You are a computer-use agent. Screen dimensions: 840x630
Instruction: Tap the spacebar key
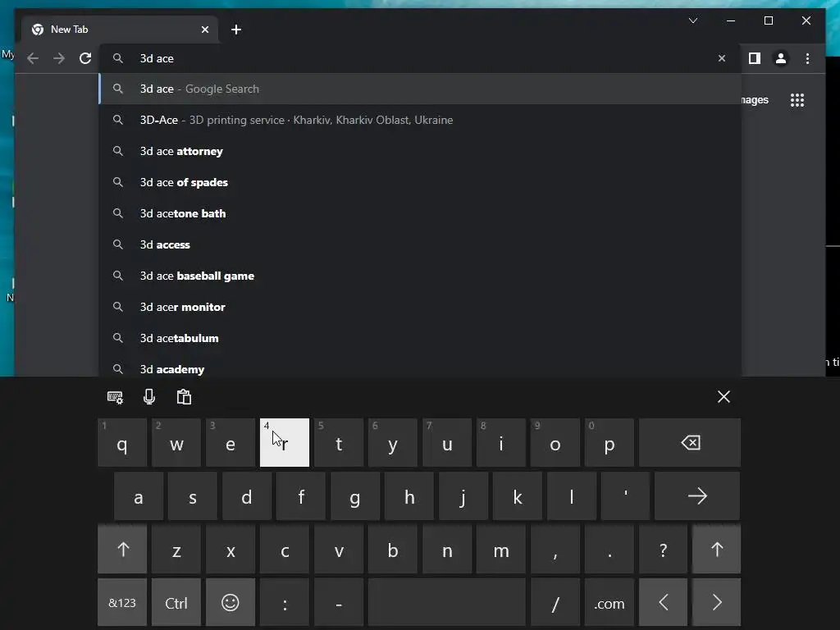tap(447, 603)
